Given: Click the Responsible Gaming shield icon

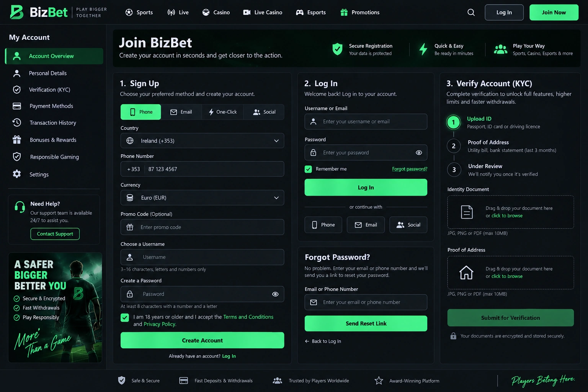Looking at the screenshot, I should 17,157.
